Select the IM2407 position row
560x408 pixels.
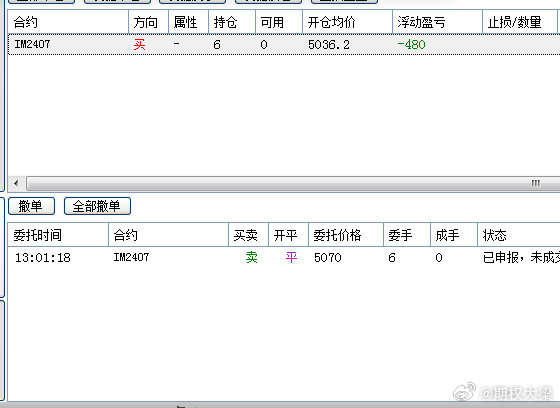pyautogui.click(x=284, y=45)
